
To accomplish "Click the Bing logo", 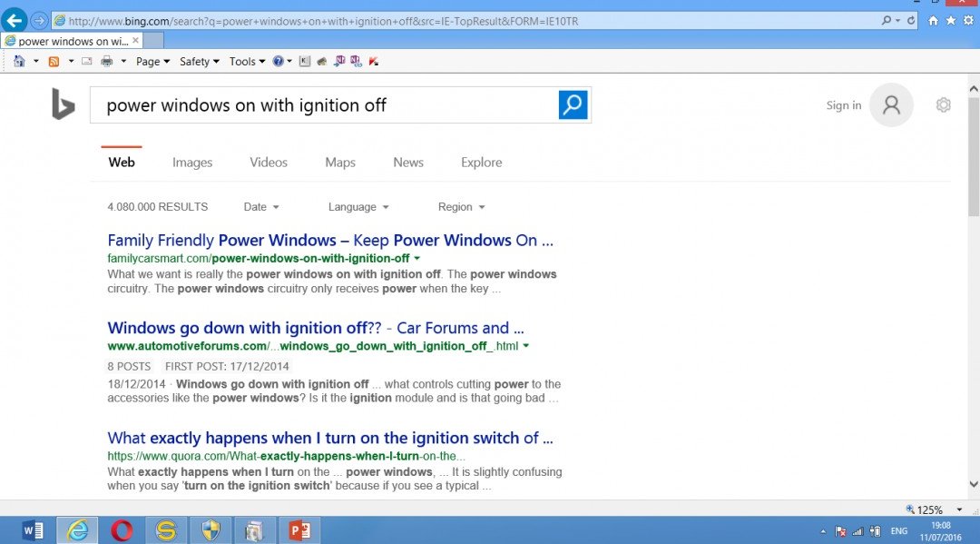I will [x=64, y=104].
